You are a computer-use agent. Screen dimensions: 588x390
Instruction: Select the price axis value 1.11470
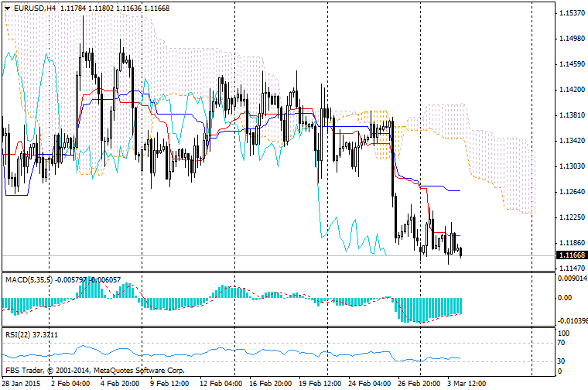pyautogui.click(x=572, y=268)
